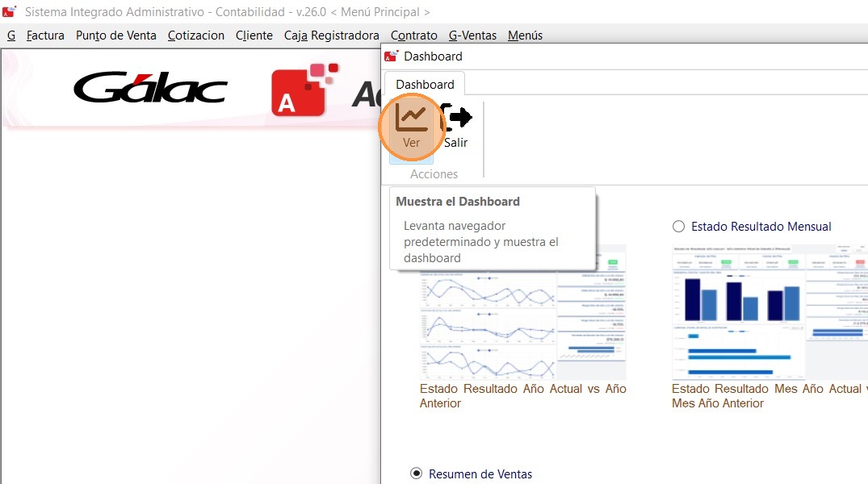Select the Resumen de Ventas radio button
This screenshot has width=868, height=484.
[x=416, y=474]
